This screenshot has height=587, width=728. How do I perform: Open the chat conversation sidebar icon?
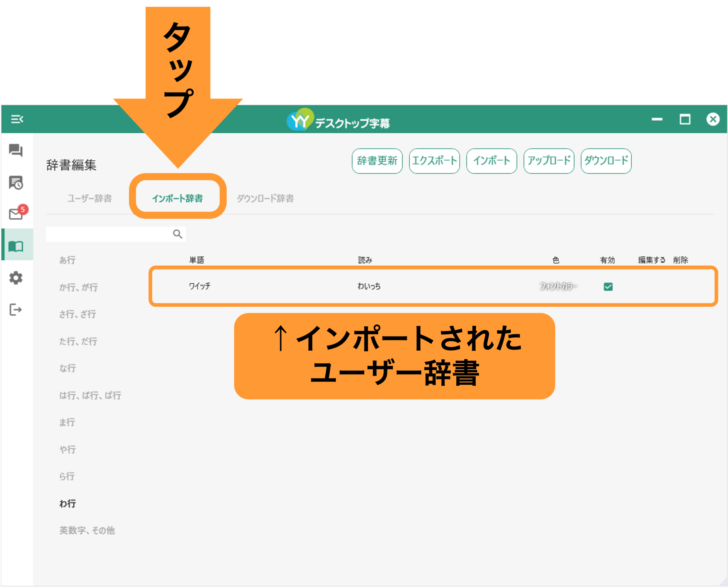[x=16, y=150]
